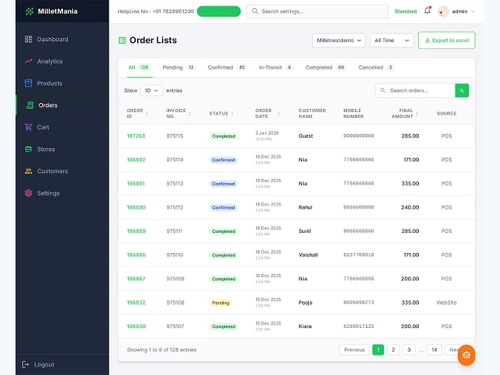Click current page 1 button
Viewport: 500px width, 375px height.
(x=378, y=350)
